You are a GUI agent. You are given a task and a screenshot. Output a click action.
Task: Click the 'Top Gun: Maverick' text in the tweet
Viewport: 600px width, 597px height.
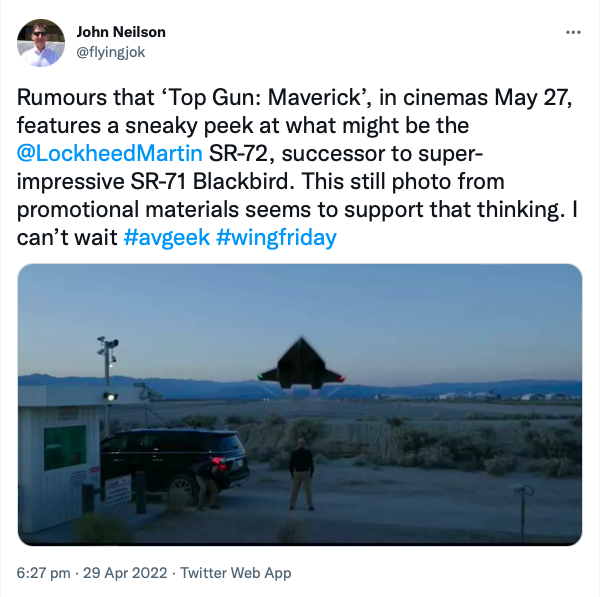(208, 99)
